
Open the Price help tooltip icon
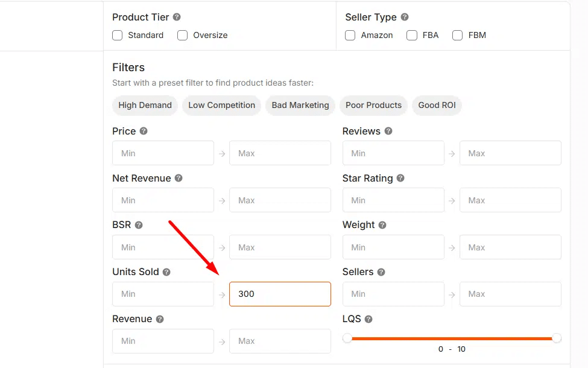click(144, 131)
